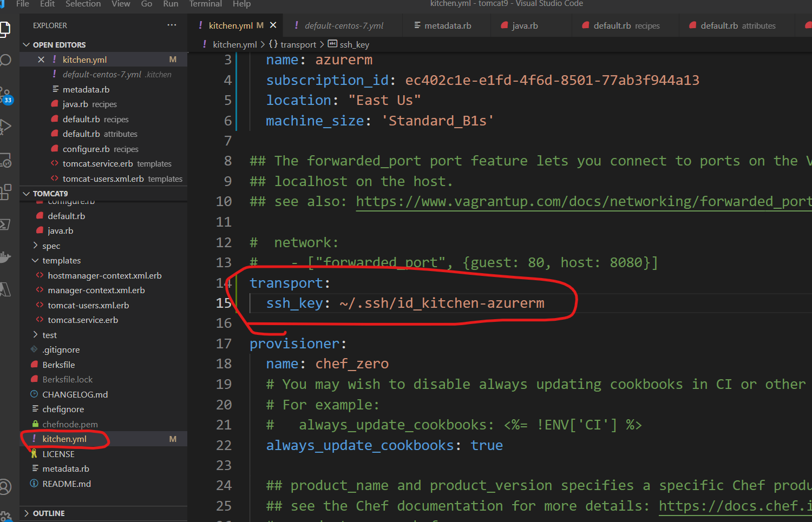Open manager-context.xml.erb in the file tree

tap(96, 290)
